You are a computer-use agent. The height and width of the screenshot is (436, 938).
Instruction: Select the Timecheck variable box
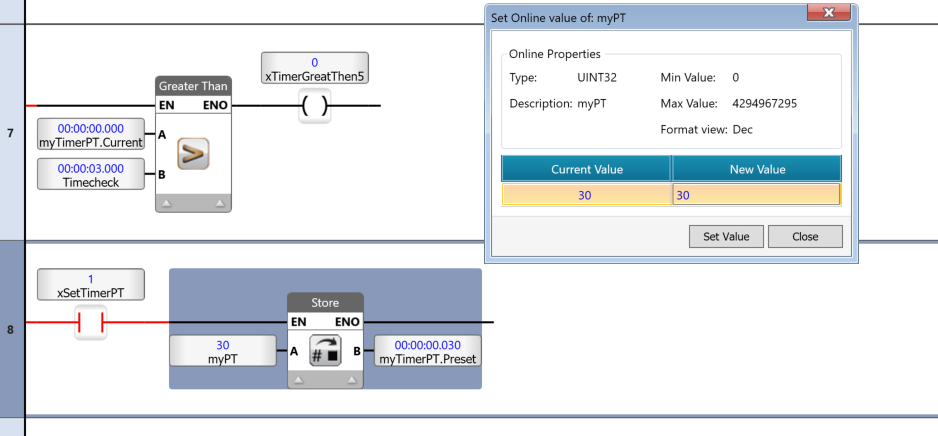[x=91, y=175]
